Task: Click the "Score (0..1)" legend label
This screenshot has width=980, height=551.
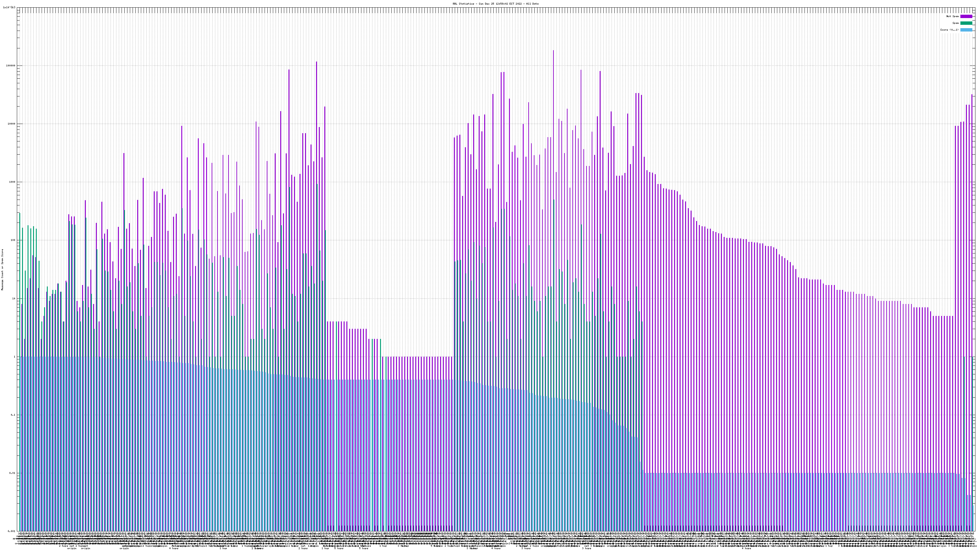Action: (x=950, y=30)
